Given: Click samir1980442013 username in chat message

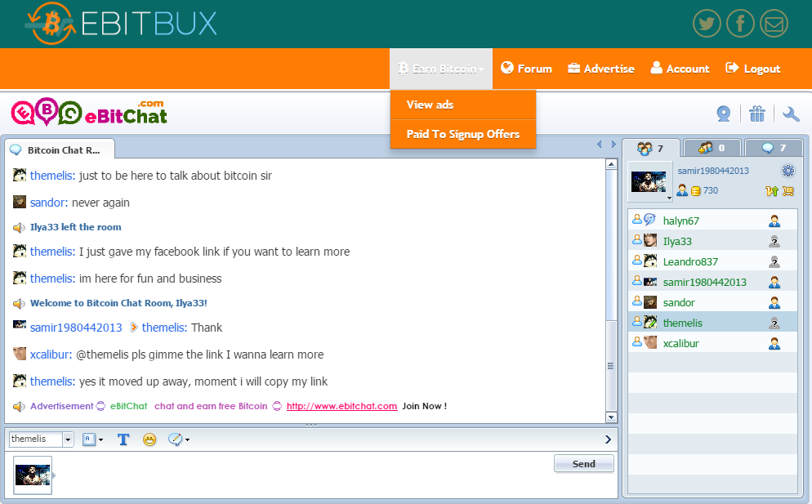Looking at the screenshot, I should point(76,328).
